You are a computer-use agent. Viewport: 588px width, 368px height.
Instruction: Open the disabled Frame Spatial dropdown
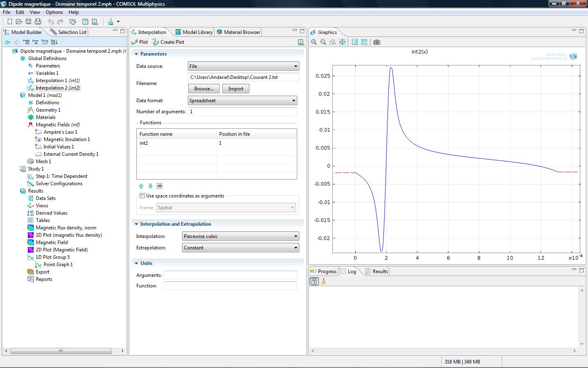coord(226,208)
